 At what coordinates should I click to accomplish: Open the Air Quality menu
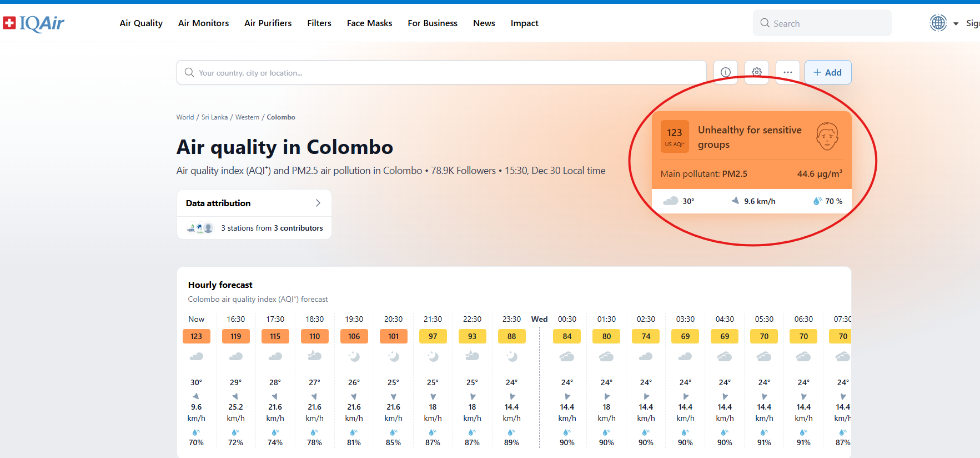click(x=141, y=23)
